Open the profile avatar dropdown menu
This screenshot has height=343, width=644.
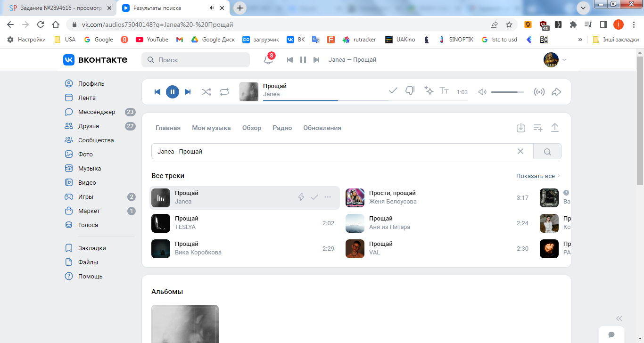[x=555, y=60]
